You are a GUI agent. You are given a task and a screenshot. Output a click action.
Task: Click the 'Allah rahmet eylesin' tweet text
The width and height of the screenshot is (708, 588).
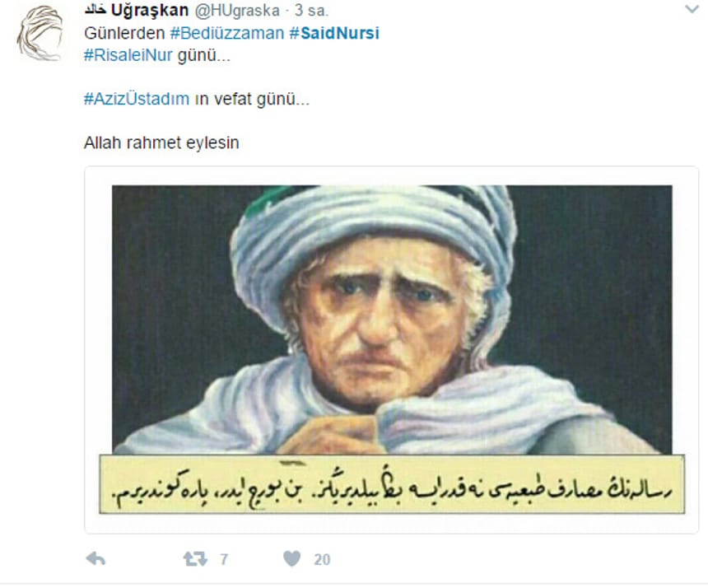[161, 142]
